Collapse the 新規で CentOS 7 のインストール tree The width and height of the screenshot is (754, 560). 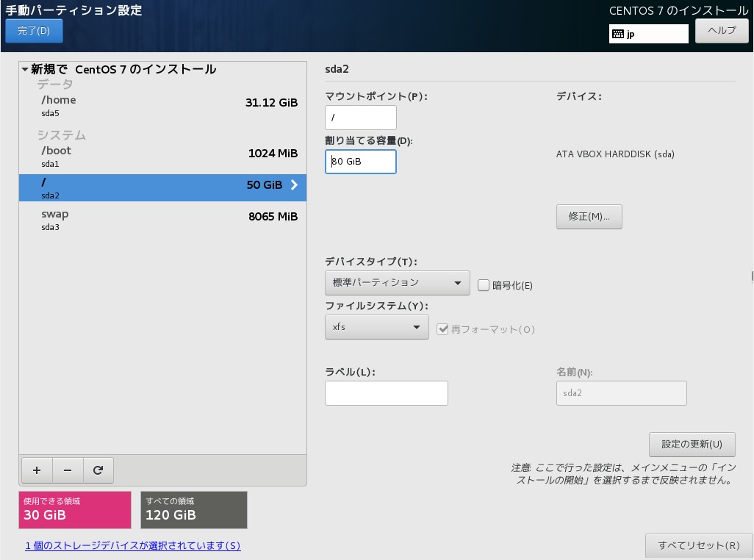[26, 70]
